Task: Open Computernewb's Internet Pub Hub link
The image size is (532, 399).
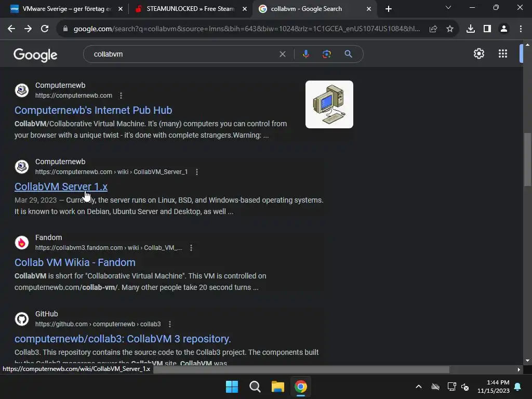Action: [94, 110]
